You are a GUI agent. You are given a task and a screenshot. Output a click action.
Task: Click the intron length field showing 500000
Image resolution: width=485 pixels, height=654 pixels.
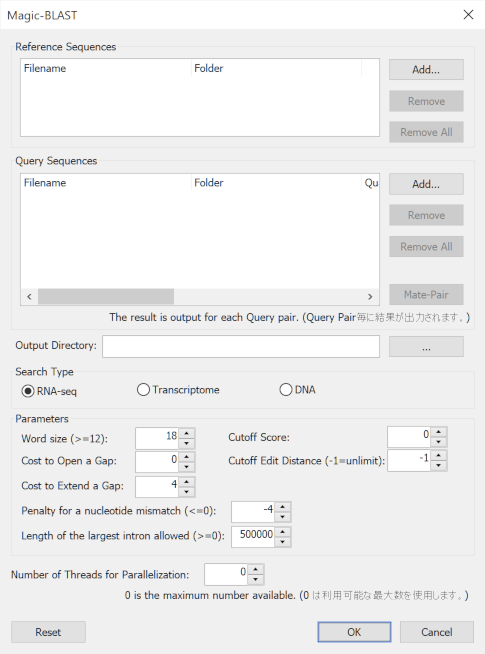[x=253, y=537]
